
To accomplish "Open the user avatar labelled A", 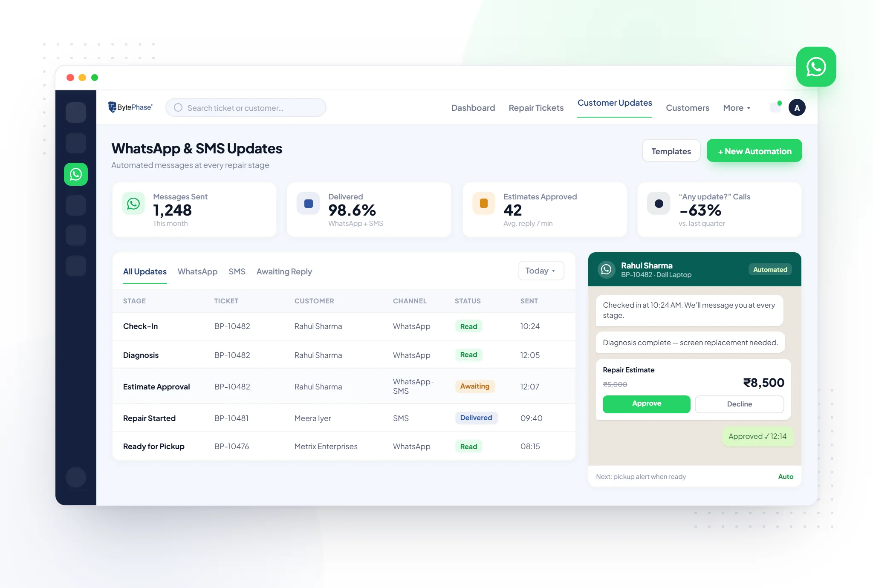I will (x=797, y=108).
